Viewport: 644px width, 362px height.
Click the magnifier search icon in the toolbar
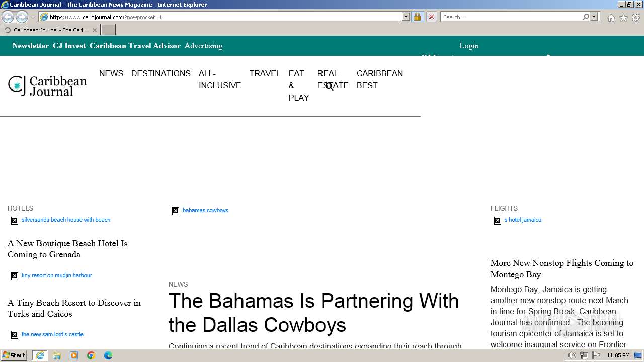[x=586, y=17]
